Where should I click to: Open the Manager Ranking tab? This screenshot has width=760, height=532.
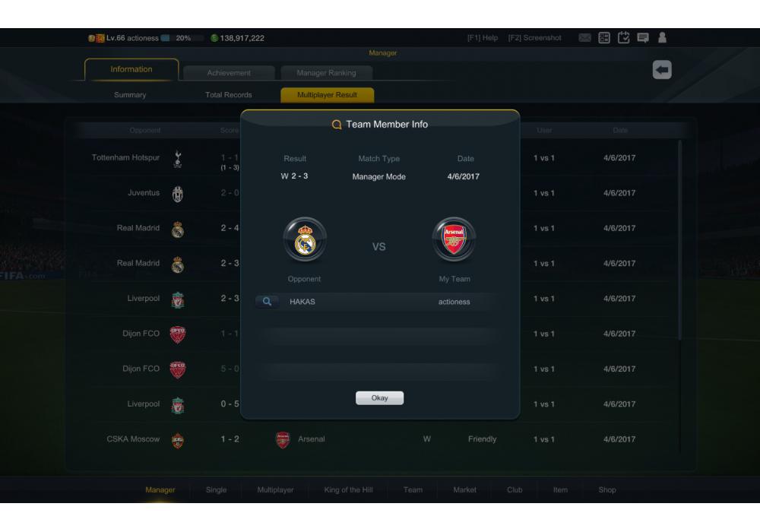pos(326,73)
